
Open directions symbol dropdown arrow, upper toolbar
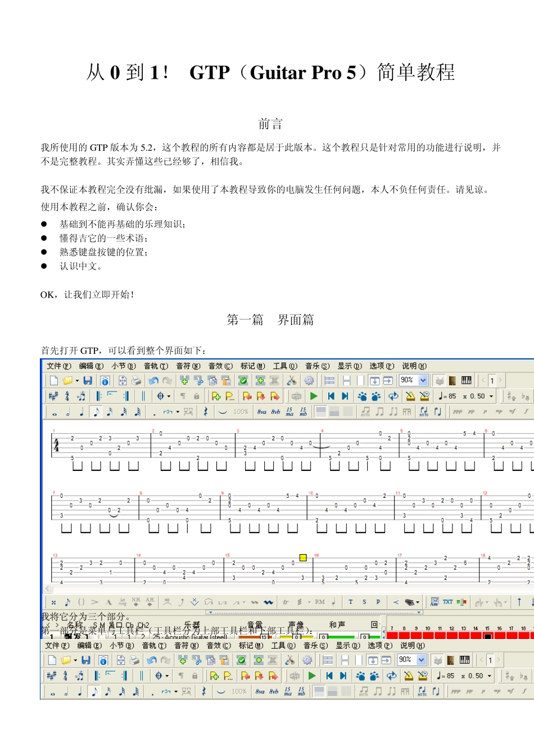pyautogui.click(x=168, y=396)
